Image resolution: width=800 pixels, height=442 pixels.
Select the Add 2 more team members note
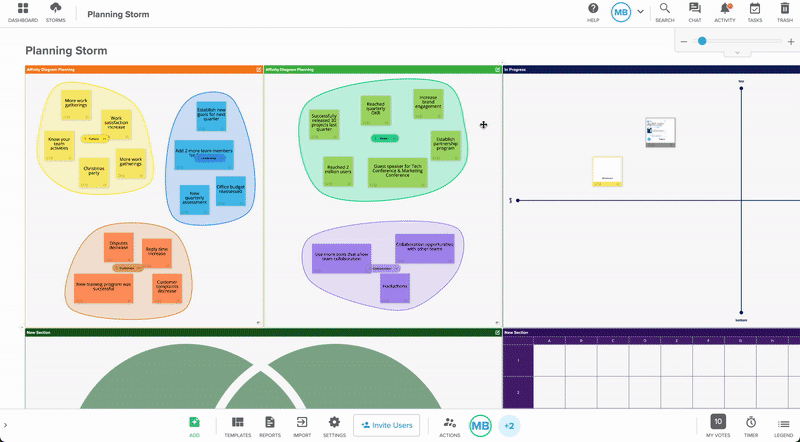coord(204,155)
